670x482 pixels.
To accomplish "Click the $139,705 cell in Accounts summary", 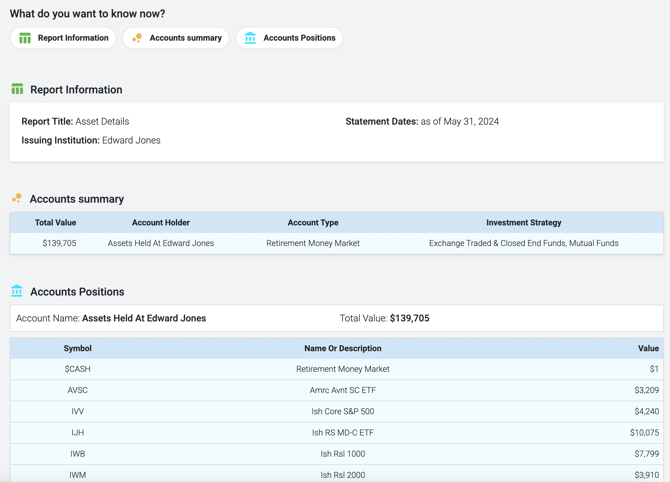I will point(59,243).
